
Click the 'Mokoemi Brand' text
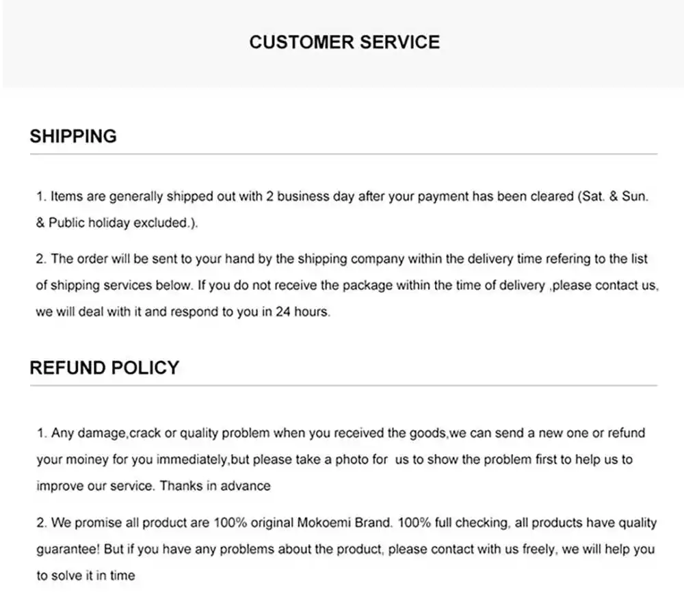[x=344, y=523]
